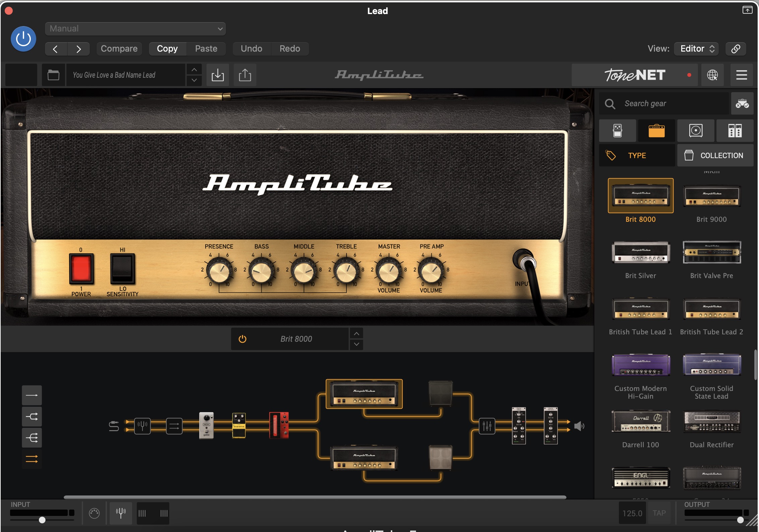Step to previous preset with up arrow
Viewport: 759px width, 532px height.
pyautogui.click(x=194, y=69)
